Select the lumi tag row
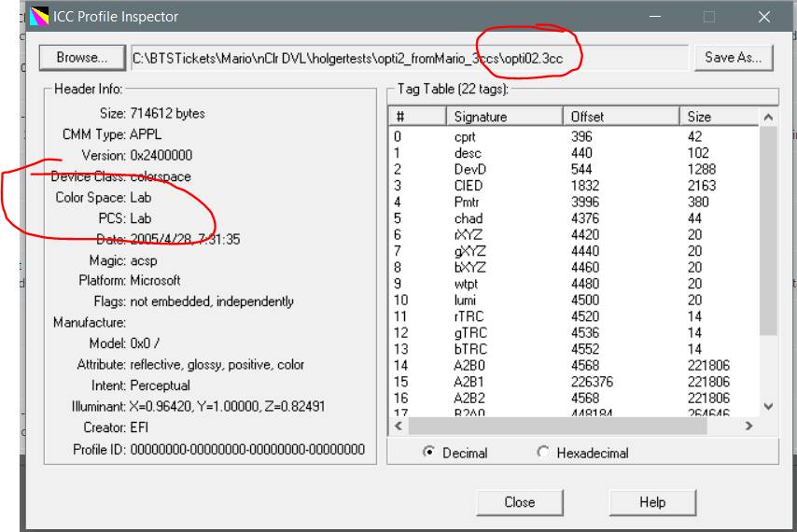 click(574, 300)
